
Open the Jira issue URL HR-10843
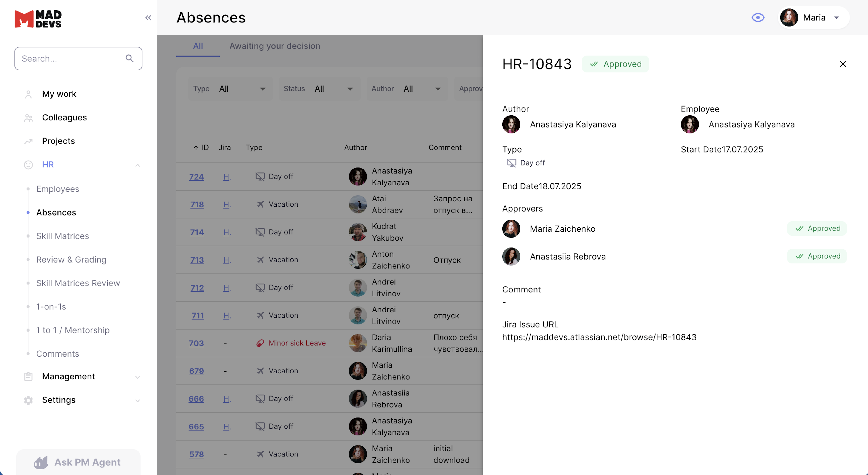(x=599, y=337)
